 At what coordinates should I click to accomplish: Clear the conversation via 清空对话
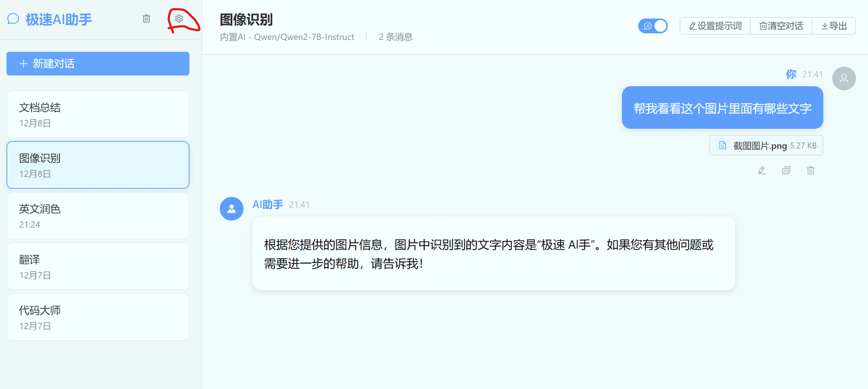pyautogui.click(x=781, y=25)
